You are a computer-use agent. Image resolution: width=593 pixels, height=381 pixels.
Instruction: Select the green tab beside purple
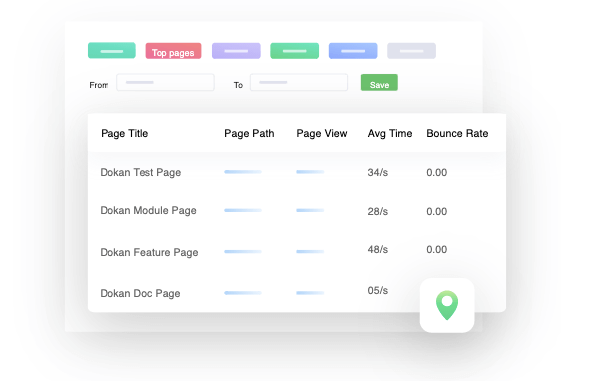coord(294,51)
